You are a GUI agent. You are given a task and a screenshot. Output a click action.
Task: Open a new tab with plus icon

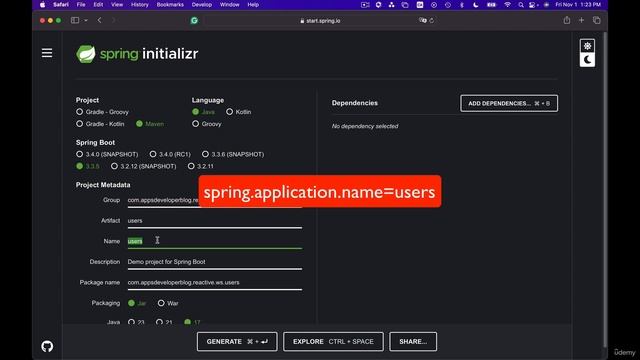click(581, 20)
